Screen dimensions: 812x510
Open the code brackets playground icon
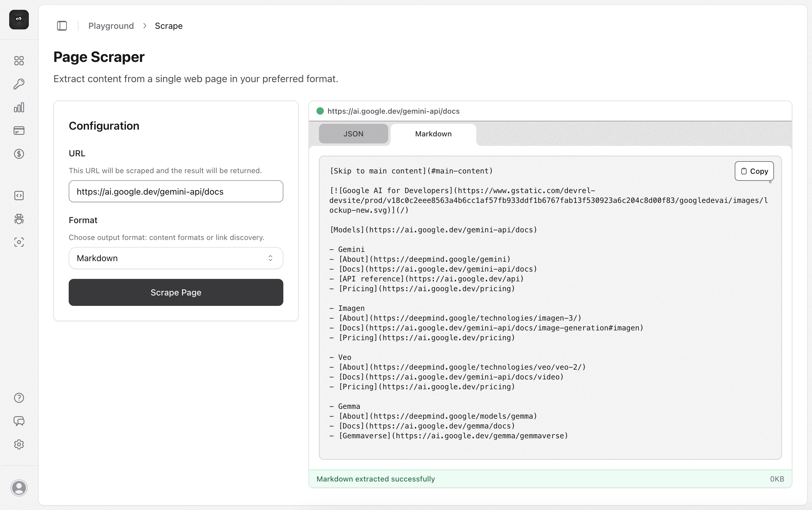19,196
